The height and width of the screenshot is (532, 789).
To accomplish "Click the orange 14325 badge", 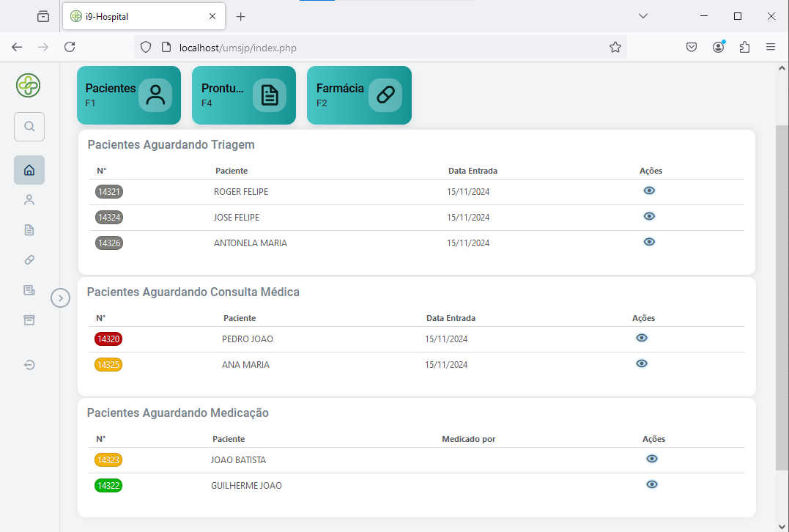I will (x=108, y=364).
